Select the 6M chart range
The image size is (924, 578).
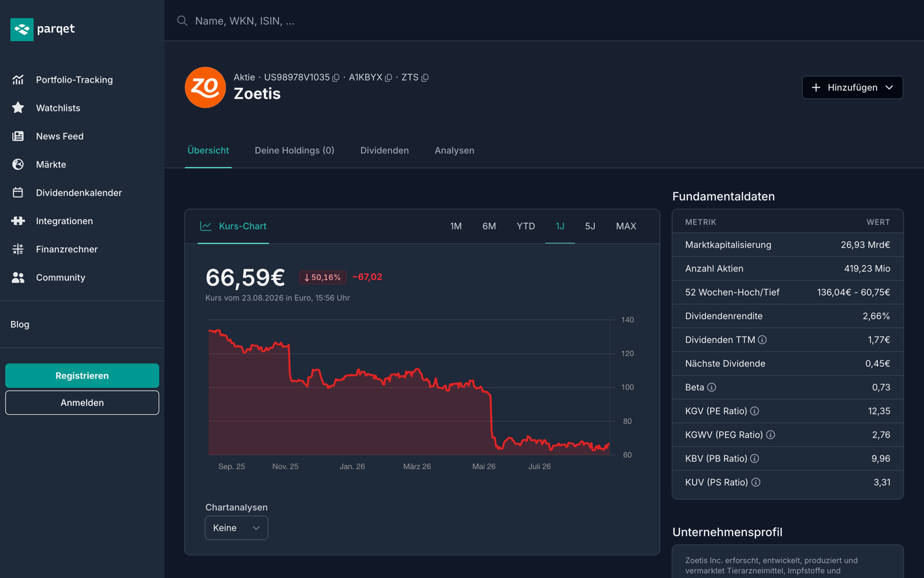click(489, 226)
